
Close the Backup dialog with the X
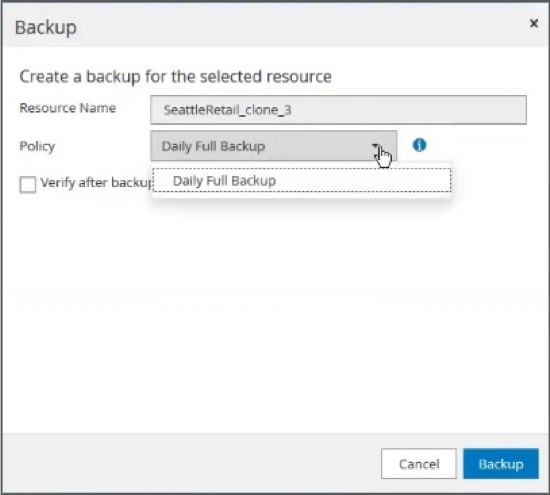click(x=534, y=23)
